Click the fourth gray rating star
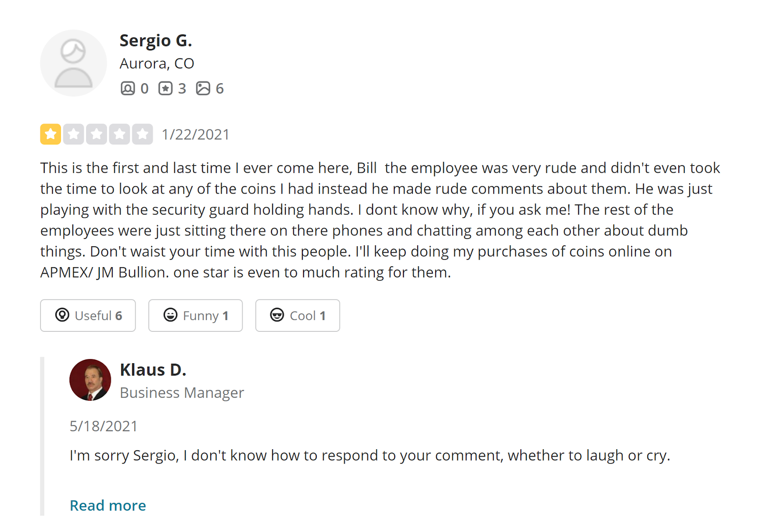761x532 pixels. coord(119,134)
